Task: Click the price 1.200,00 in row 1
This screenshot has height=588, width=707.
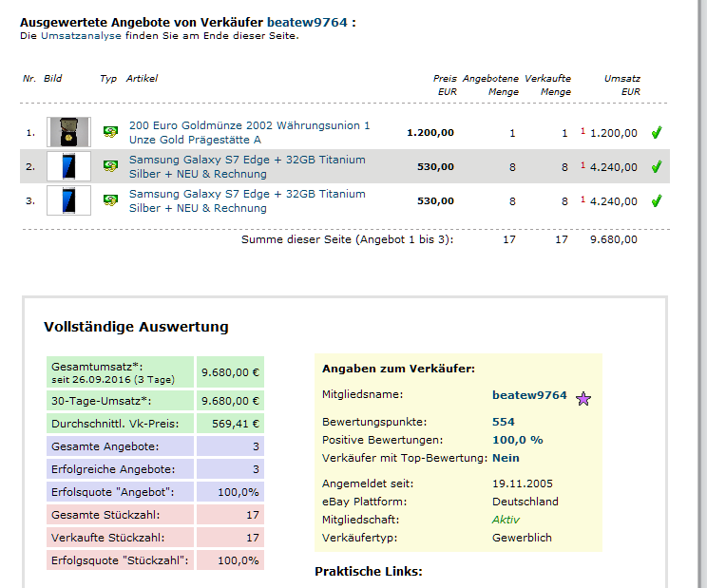Action: pyautogui.click(x=430, y=133)
